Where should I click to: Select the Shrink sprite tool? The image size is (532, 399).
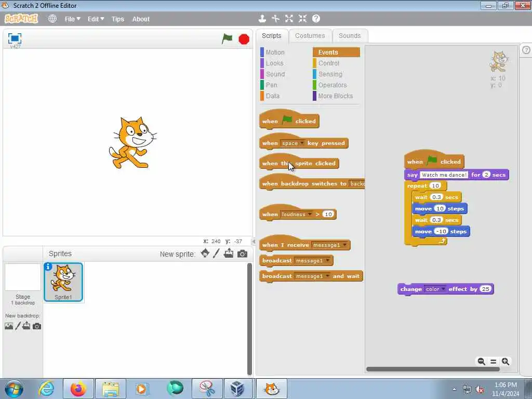[x=302, y=19]
